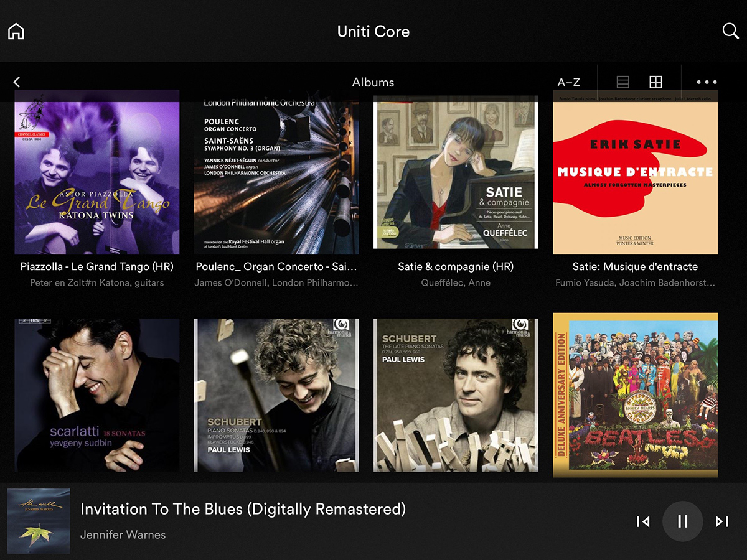This screenshot has height=560, width=747.
Task: Pause the current playback
Action: point(683,521)
